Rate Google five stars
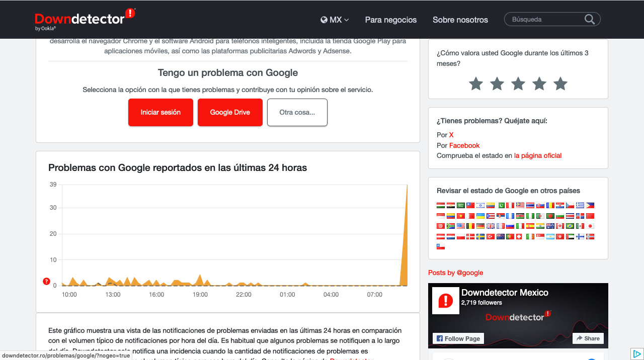Viewport: 644px width, 360px height. (560, 84)
